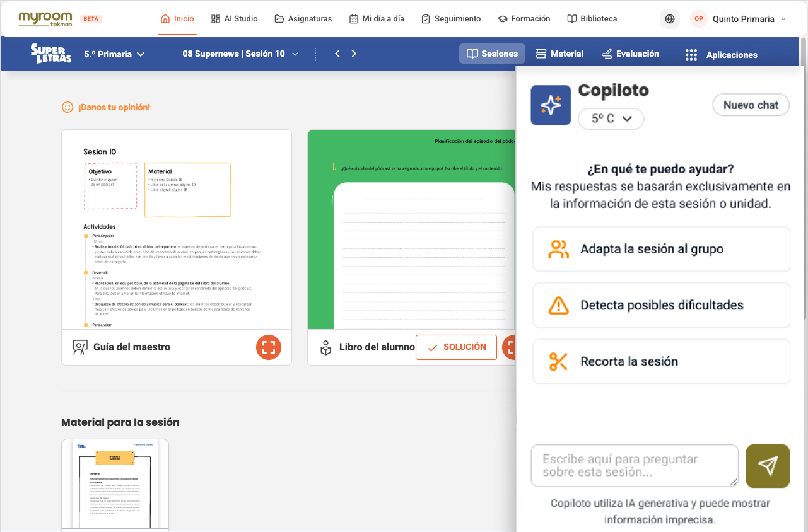
Task: Choose Adapta la sesión al grupo
Action: click(661, 249)
